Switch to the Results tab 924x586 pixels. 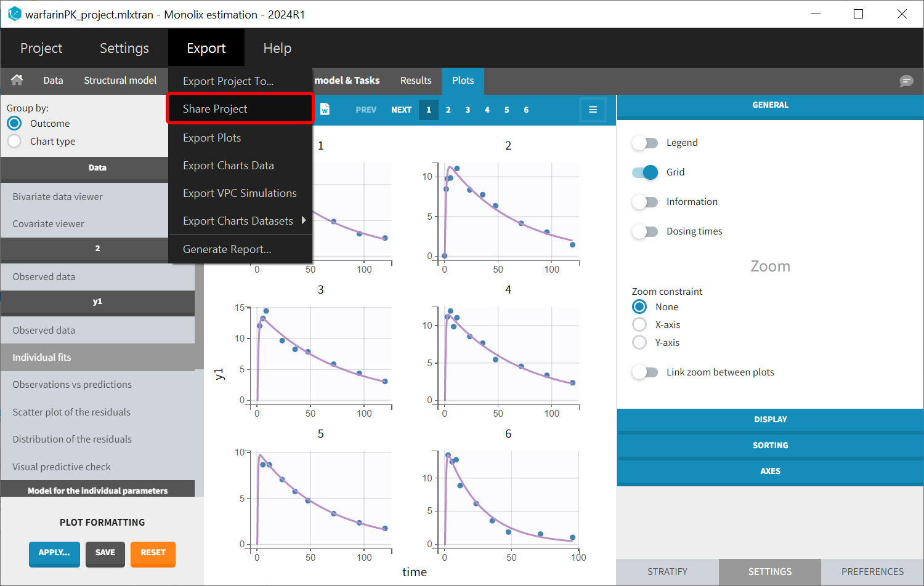(416, 81)
